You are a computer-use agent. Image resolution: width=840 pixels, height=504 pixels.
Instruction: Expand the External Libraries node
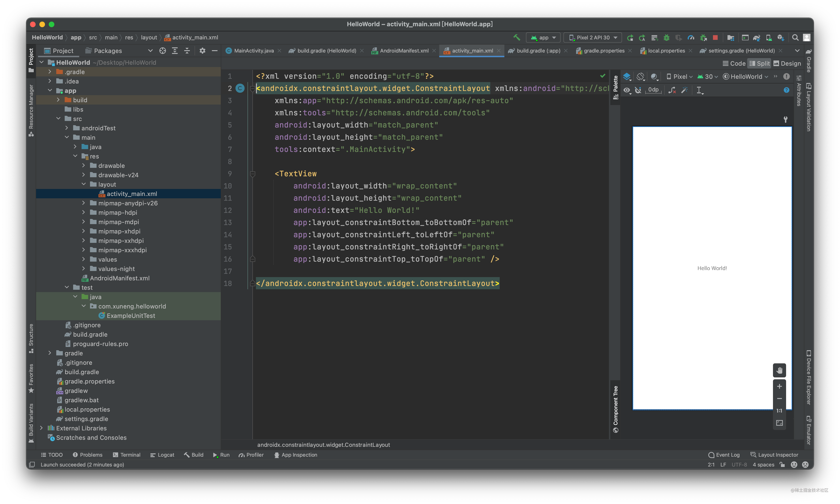[41, 428]
